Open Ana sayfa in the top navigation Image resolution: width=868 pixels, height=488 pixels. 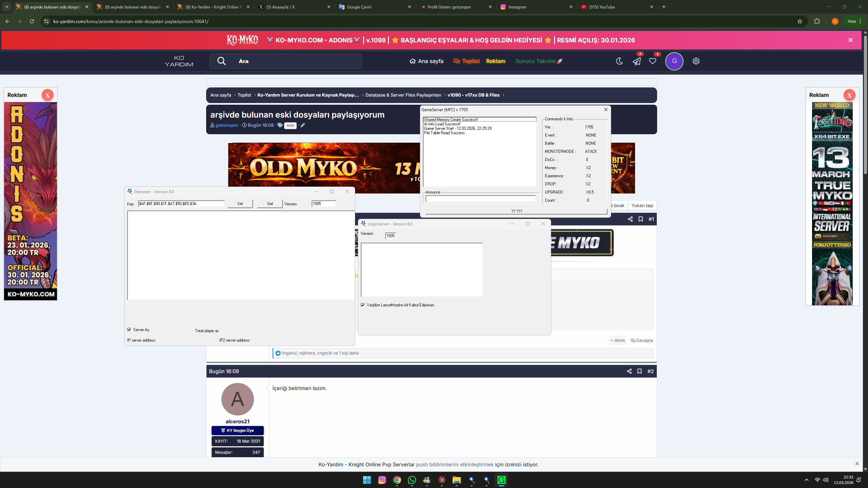[x=426, y=61]
